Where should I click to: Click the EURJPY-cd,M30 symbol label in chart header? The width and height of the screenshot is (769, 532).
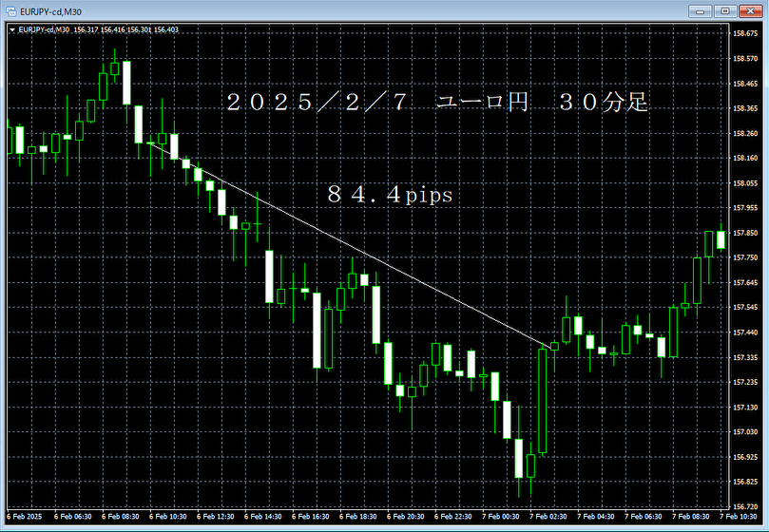click(x=44, y=29)
